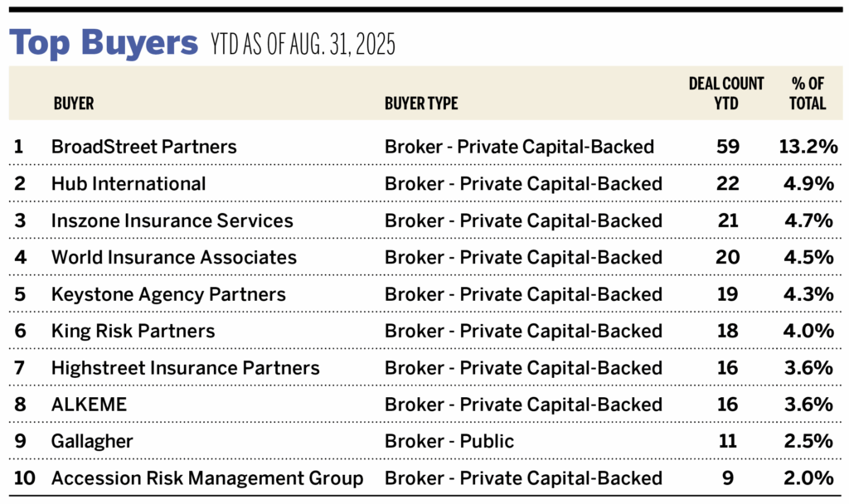Click Accession Risk Management Group entry
Screen dimensions: 849x504
pos(206,478)
